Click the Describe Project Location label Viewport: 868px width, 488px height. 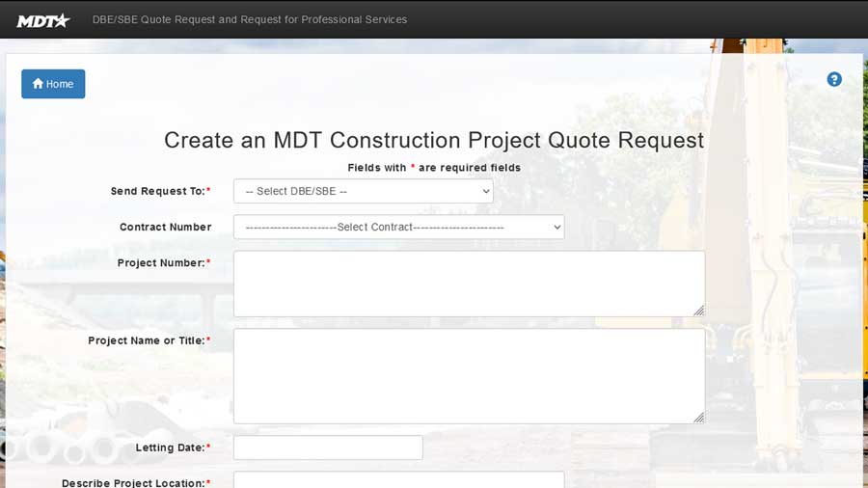pos(135,482)
